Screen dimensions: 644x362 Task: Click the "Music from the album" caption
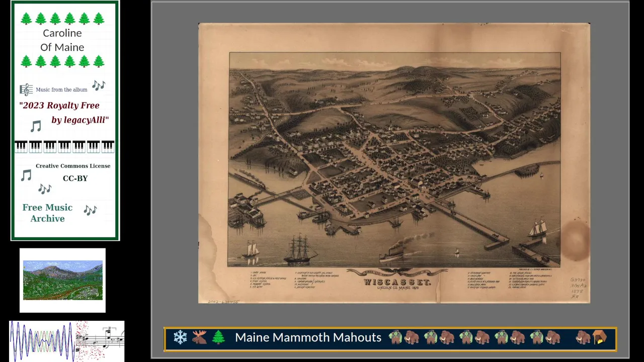pyautogui.click(x=61, y=89)
